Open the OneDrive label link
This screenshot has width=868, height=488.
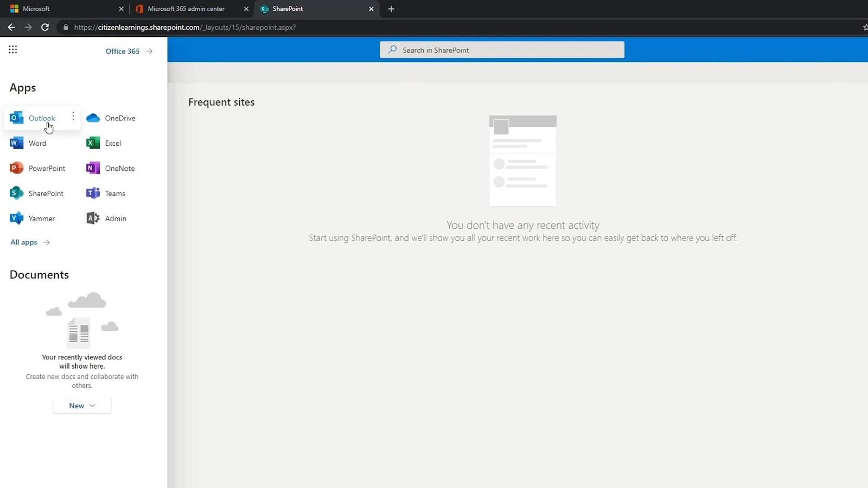(120, 118)
